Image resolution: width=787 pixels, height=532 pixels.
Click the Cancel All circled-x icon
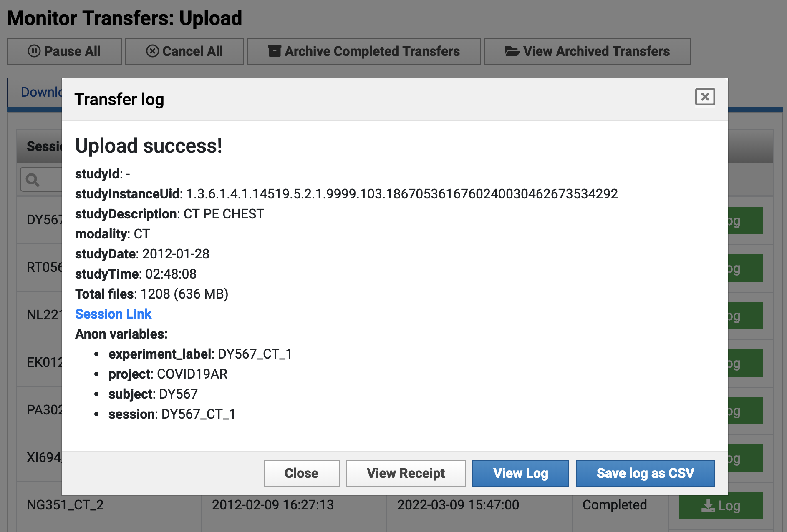(152, 51)
